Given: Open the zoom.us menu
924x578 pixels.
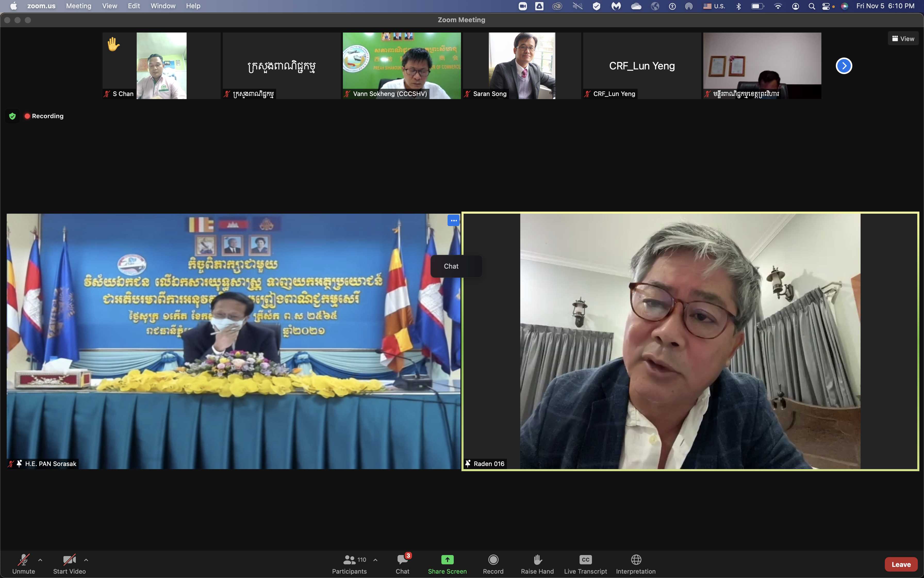Looking at the screenshot, I should click(x=41, y=6).
